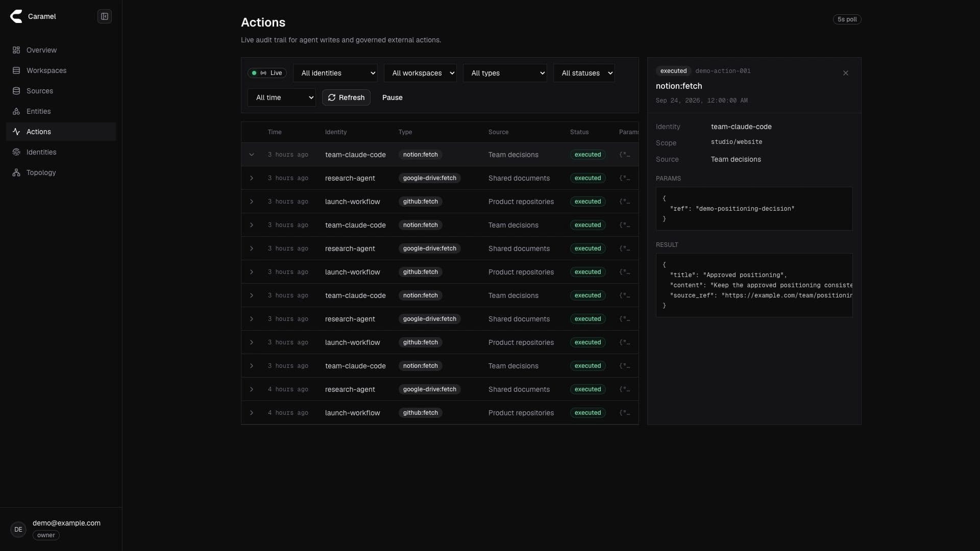Open the Topology view
The width and height of the screenshot is (980, 551).
[x=61, y=172]
